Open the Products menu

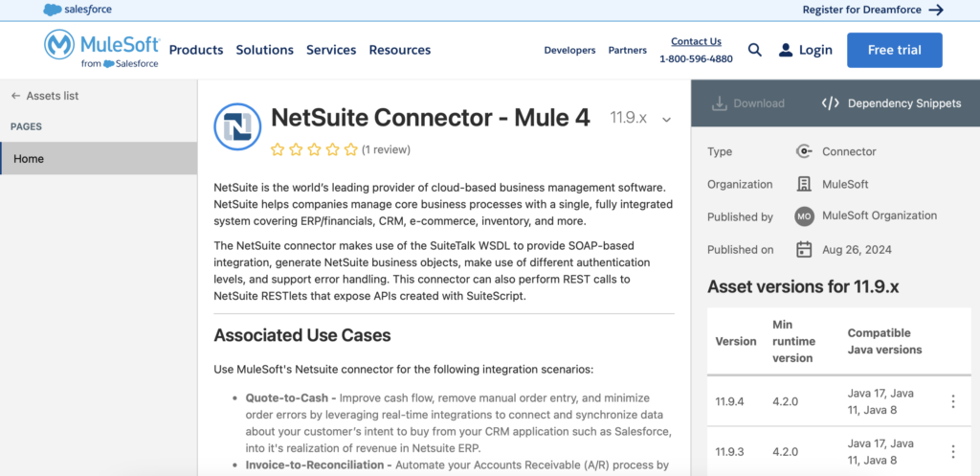tap(196, 50)
